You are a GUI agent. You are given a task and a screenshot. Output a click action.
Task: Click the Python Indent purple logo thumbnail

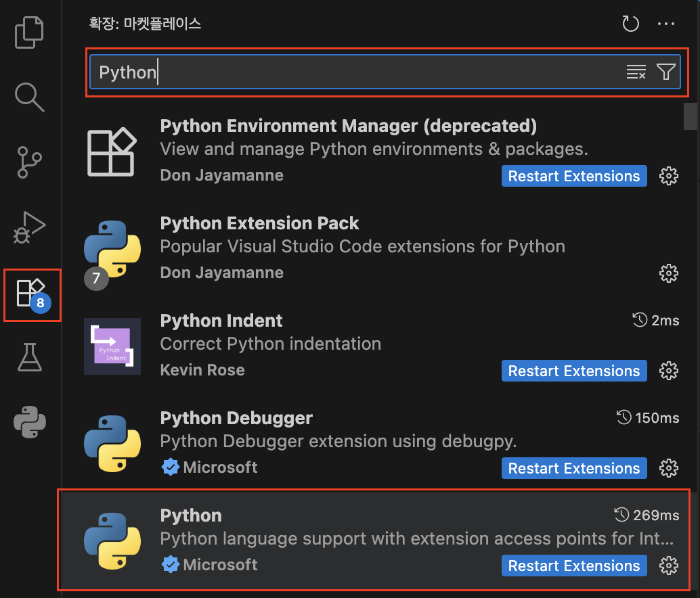click(112, 346)
